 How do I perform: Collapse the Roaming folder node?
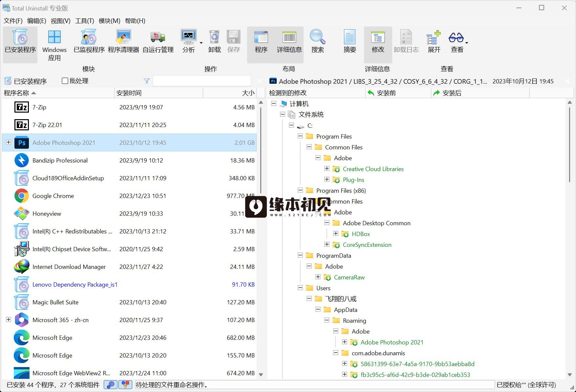click(327, 320)
